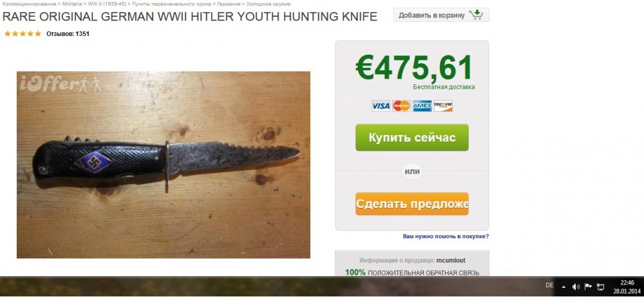Click the shopping cart icon

pos(476,15)
